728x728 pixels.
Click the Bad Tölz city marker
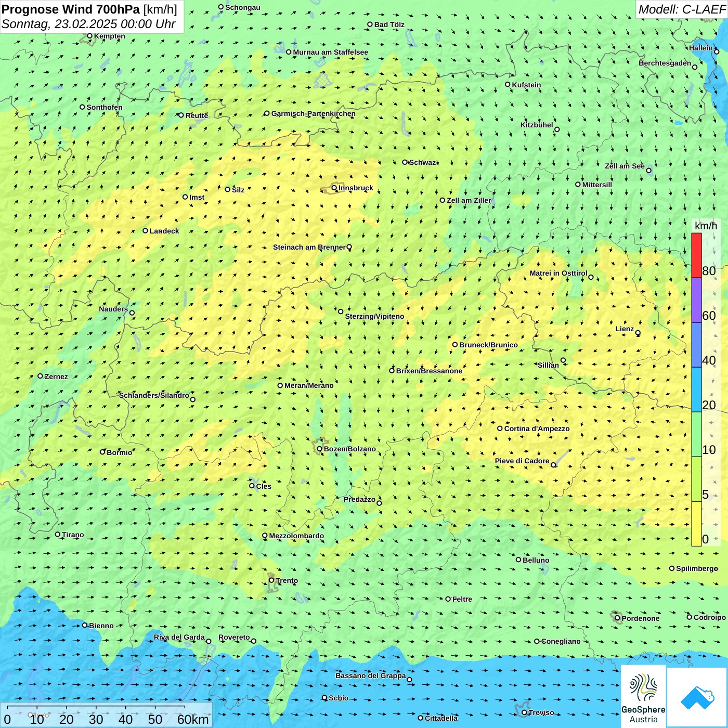click(370, 24)
